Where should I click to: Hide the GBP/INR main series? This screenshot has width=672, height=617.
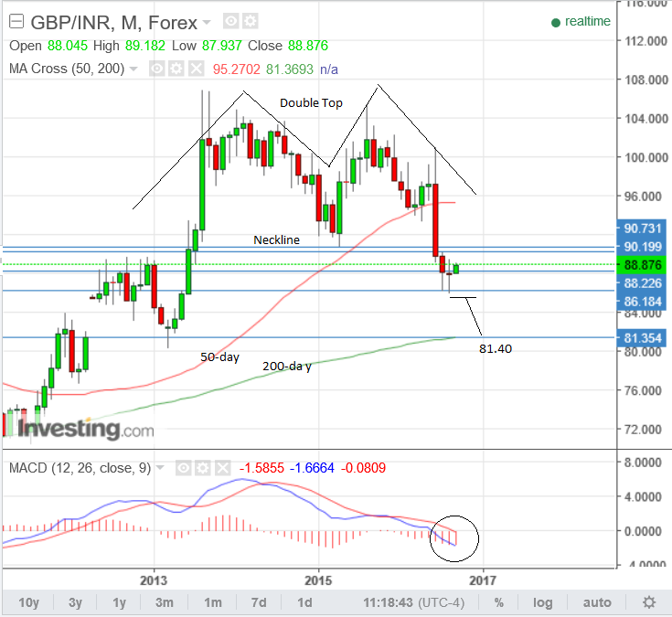click(x=231, y=21)
